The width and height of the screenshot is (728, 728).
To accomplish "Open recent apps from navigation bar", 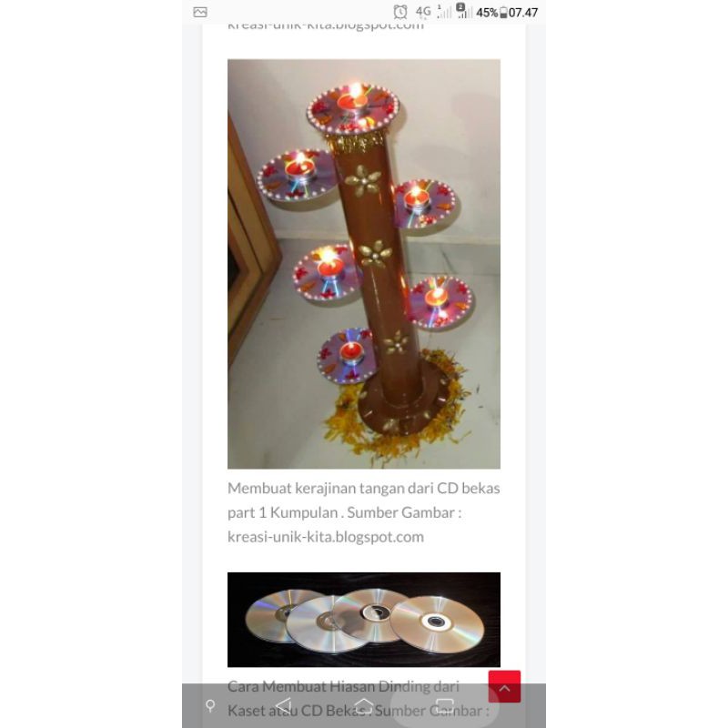I will click(444, 706).
